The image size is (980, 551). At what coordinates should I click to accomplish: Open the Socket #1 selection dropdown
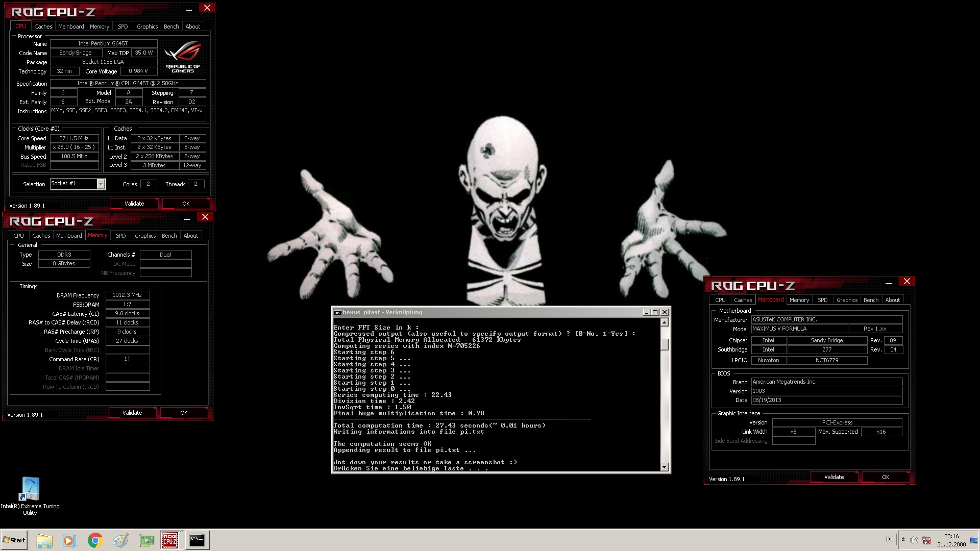tap(101, 184)
